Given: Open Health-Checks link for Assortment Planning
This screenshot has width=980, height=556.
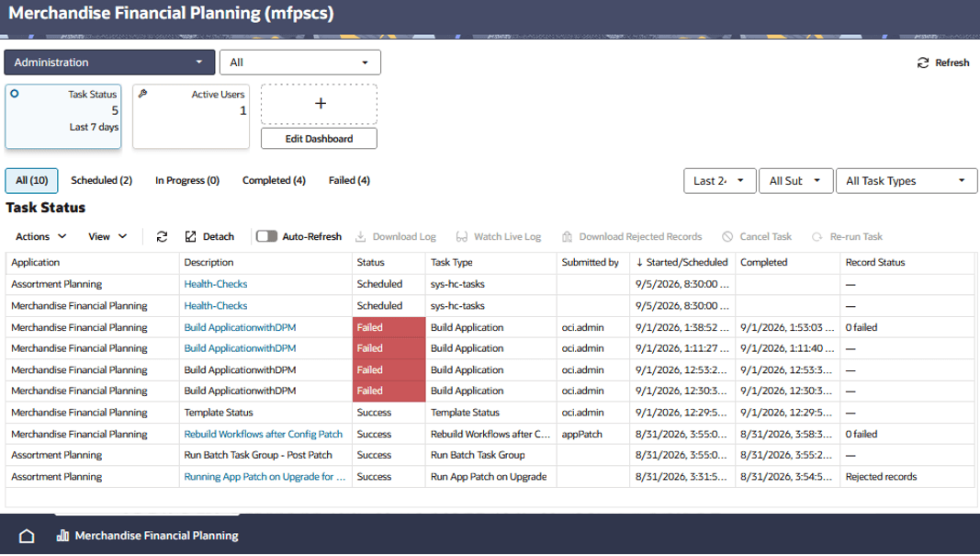Looking at the screenshot, I should click(x=216, y=284).
